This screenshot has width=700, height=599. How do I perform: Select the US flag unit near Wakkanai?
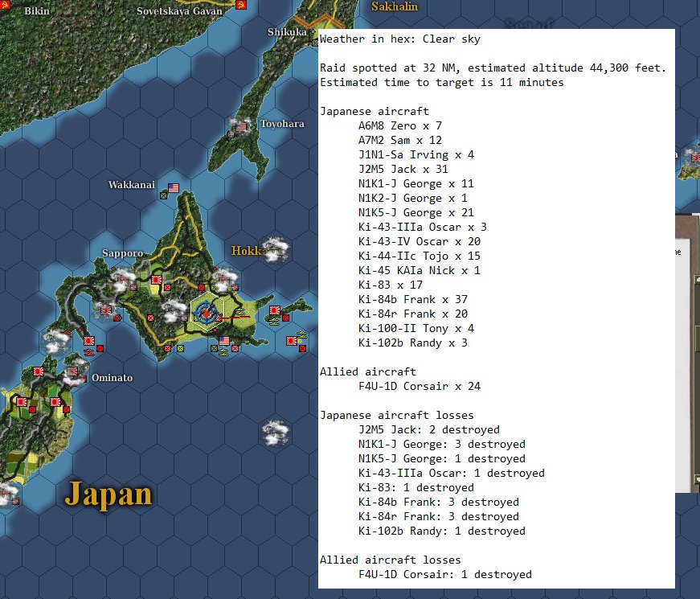172,188
